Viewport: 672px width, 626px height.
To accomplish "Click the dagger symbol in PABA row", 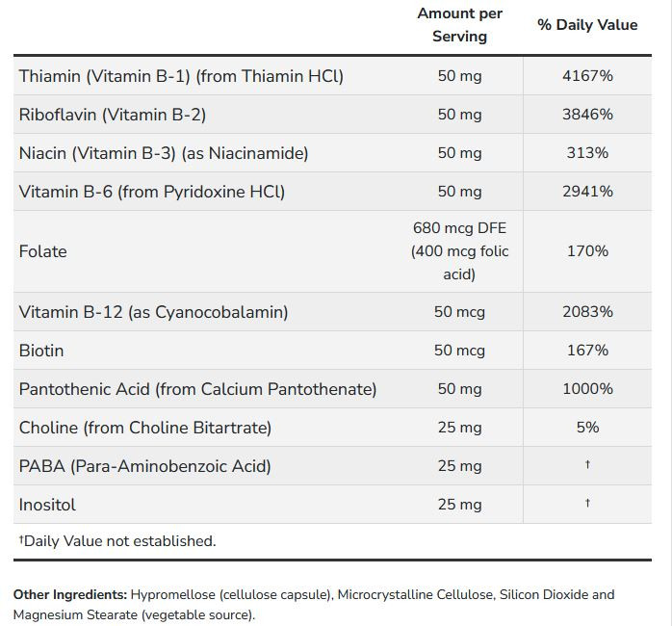I will [x=587, y=465].
